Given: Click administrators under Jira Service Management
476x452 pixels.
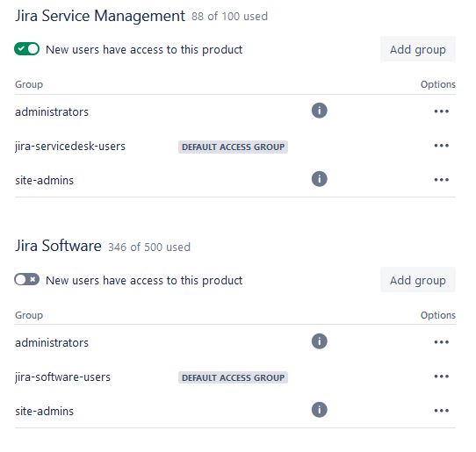Looking at the screenshot, I should pyautogui.click(x=52, y=112).
